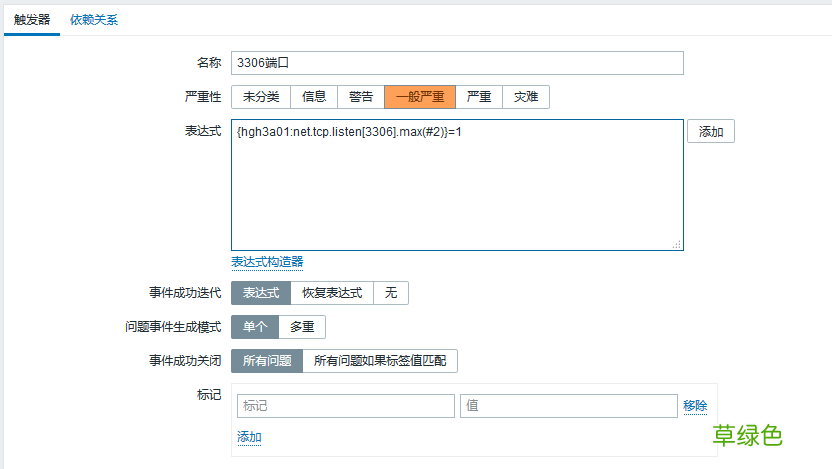Open the 表达式构造器 link
This screenshot has width=832, height=469.
[267, 262]
